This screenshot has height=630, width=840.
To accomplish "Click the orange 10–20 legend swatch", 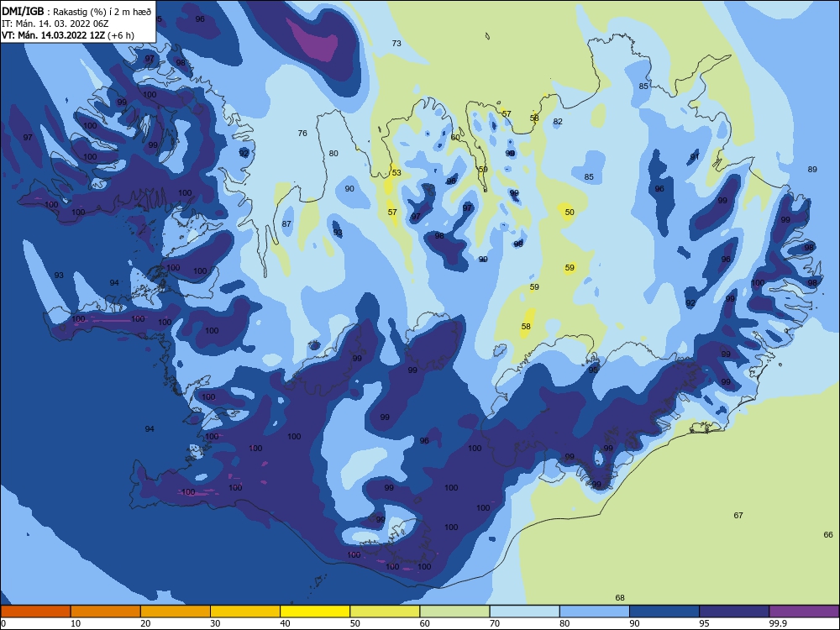I will pos(106,612).
